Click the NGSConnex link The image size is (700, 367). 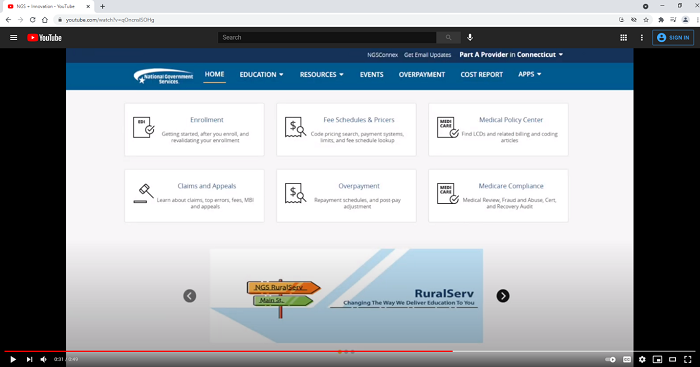click(383, 54)
